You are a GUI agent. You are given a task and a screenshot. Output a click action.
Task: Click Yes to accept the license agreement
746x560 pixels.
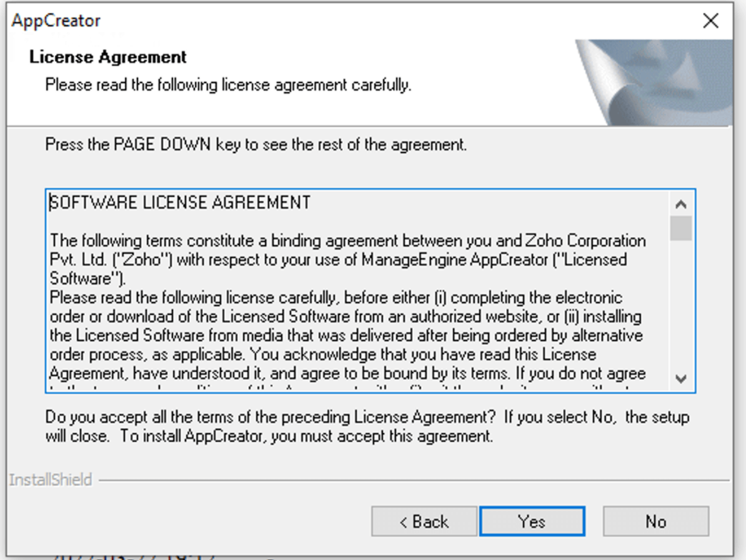[532, 521]
